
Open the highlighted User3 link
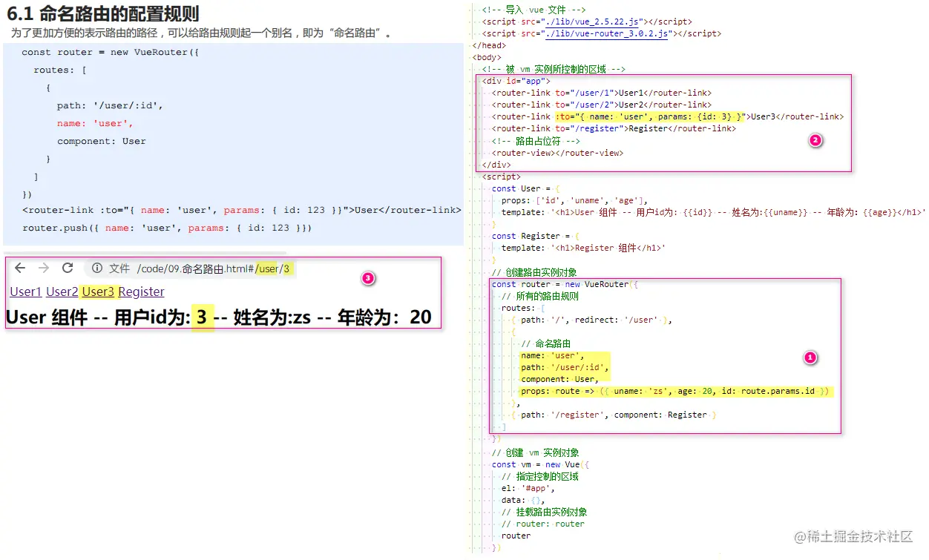99,291
